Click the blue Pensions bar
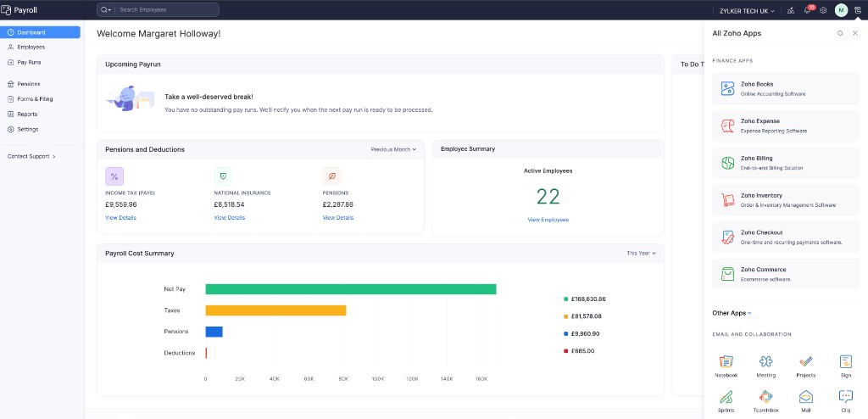 click(x=214, y=332)
